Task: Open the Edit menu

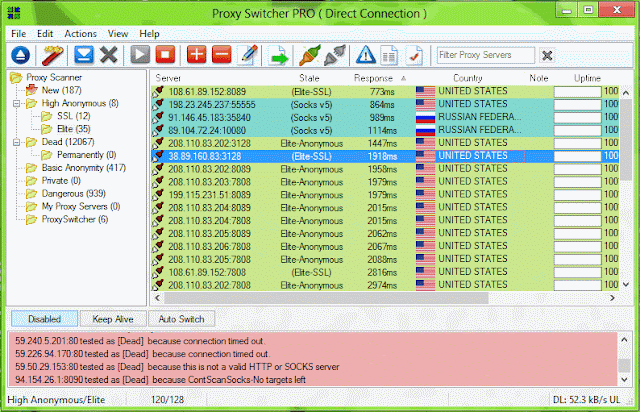Action: [x=45, y=34]
